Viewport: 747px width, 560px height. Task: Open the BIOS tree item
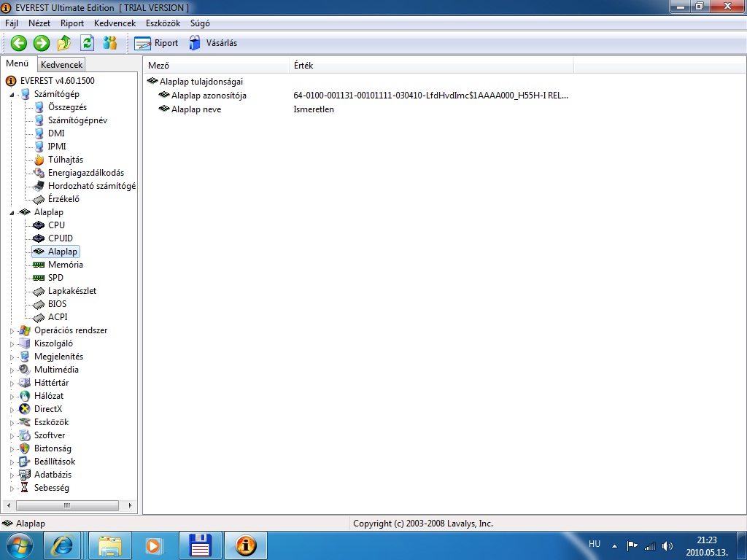57,304
